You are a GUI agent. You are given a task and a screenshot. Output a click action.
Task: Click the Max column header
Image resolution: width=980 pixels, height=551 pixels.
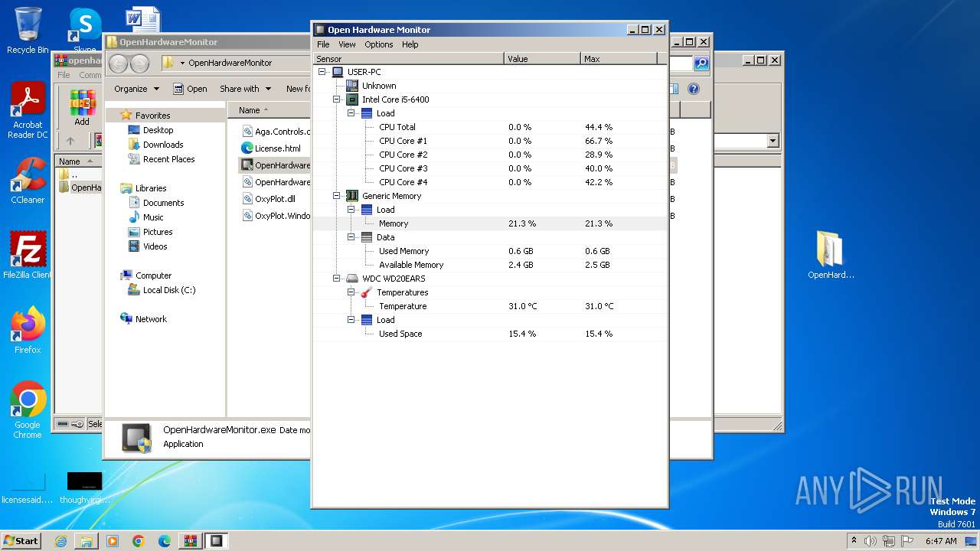tap(619, 59)
